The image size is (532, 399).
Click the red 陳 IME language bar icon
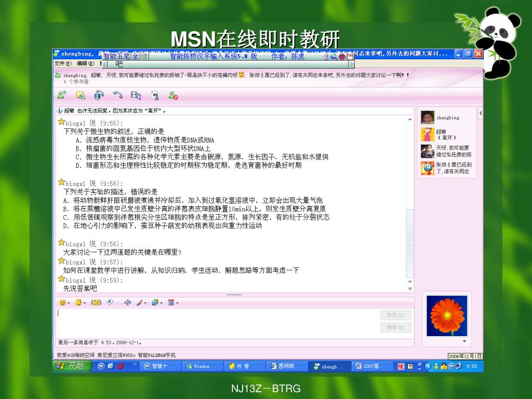tap(401, 366)
